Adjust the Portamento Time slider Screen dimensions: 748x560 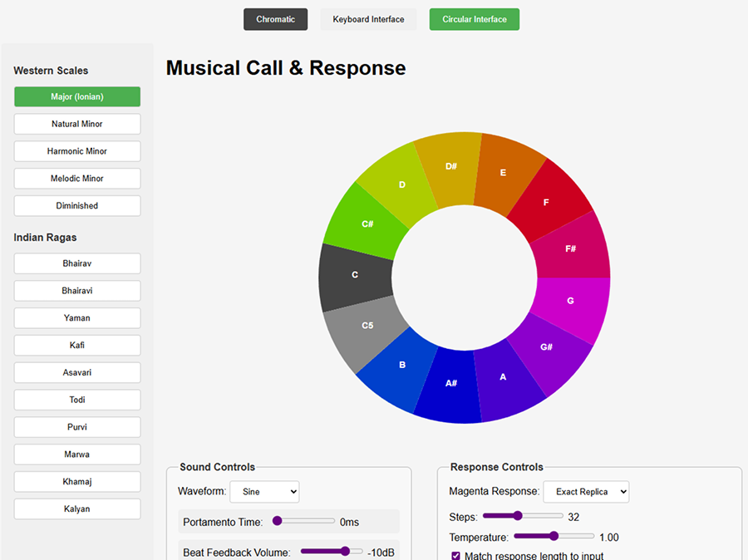303,521
